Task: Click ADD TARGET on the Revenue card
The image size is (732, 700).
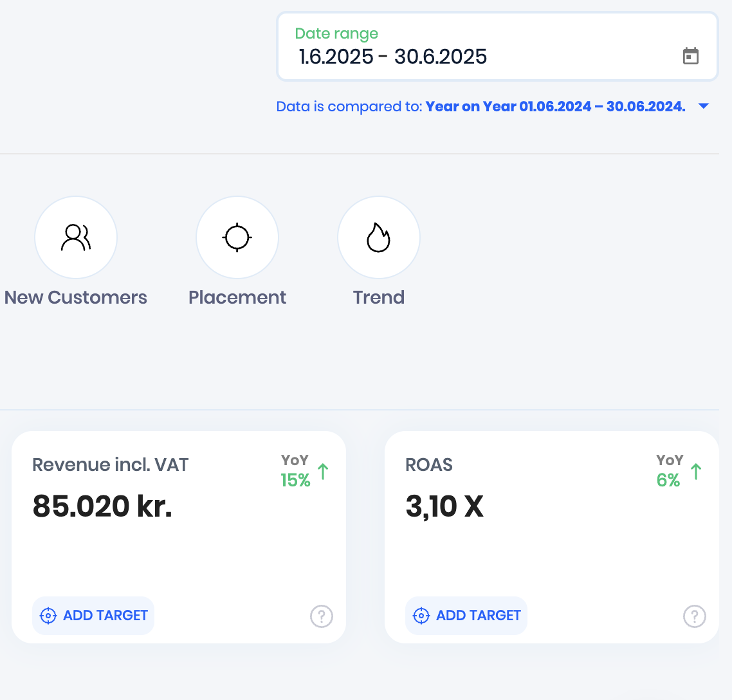Action: 93,615
